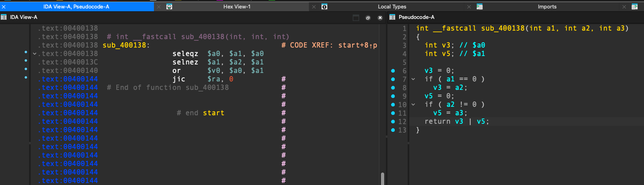Click the Pseudocode-A panel icon
The image size is (644, 185).
pyautogui.click(x=392, y=17)
